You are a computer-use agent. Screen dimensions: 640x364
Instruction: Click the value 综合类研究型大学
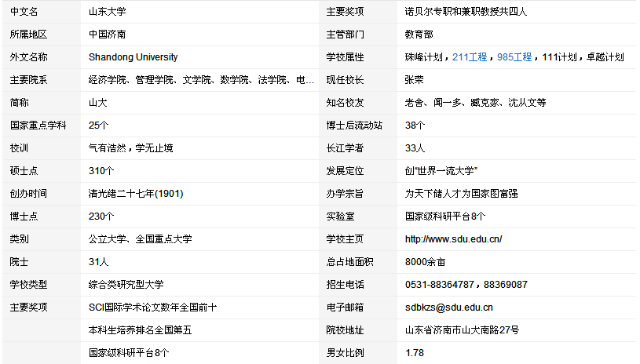click(126, 285)
